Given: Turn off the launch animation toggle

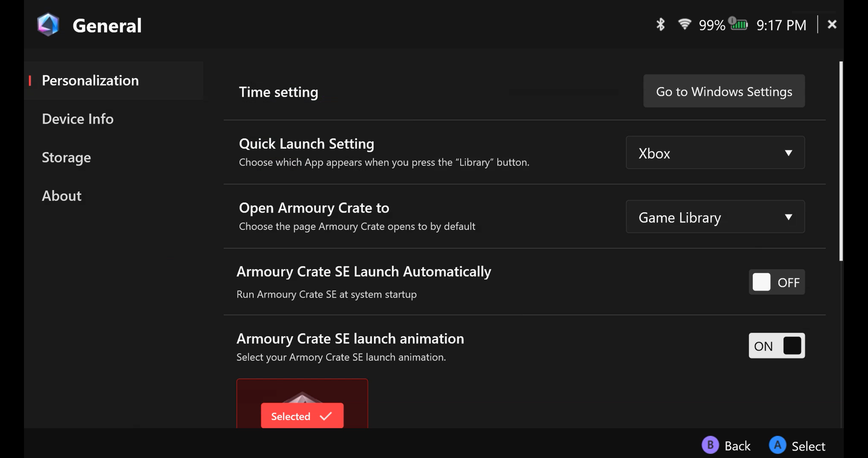Looking at the screenshot, I should click(776, 346).
